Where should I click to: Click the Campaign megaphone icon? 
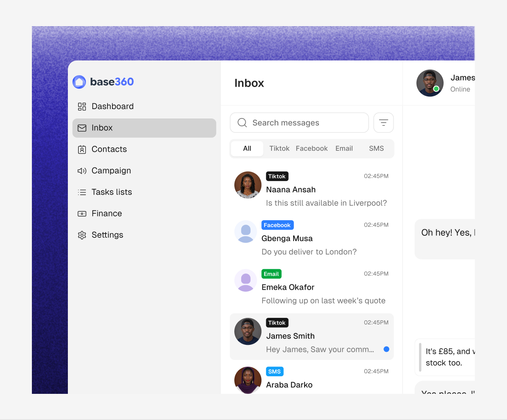(82, 171)
